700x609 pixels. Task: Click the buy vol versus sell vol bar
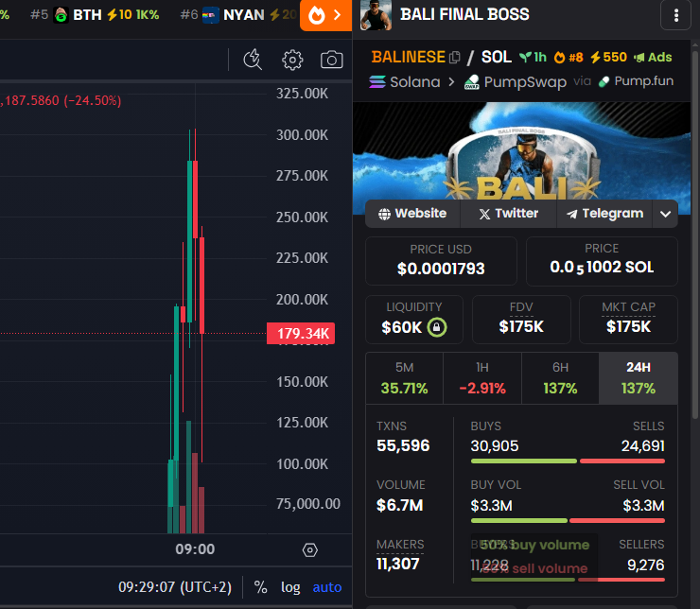[568, 521]
